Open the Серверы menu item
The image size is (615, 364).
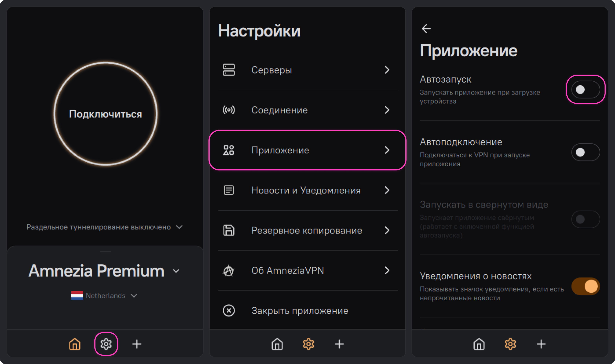(x=308, y=70)
